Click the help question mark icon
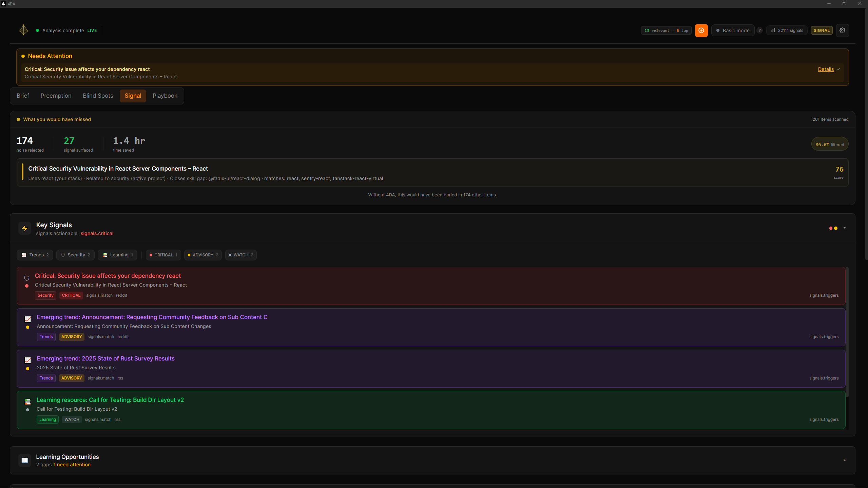Viewport: 868px width, 488px height. 760,31
